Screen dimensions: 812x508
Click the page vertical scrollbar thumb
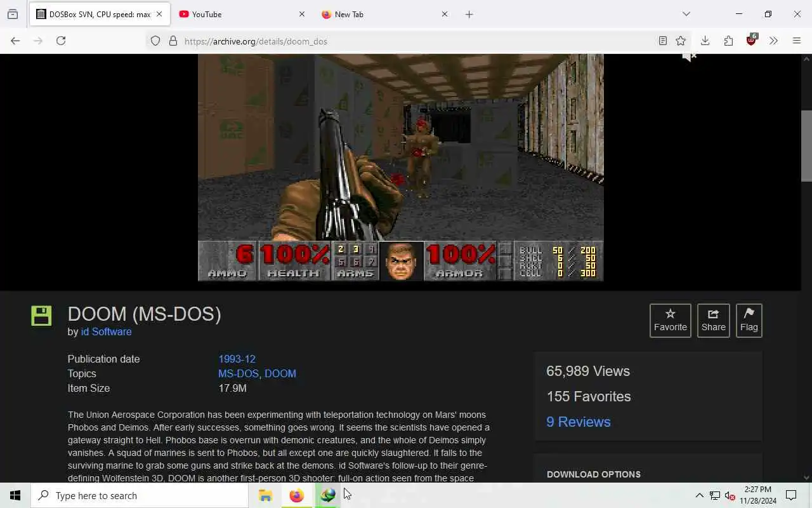tap(806, 145)
